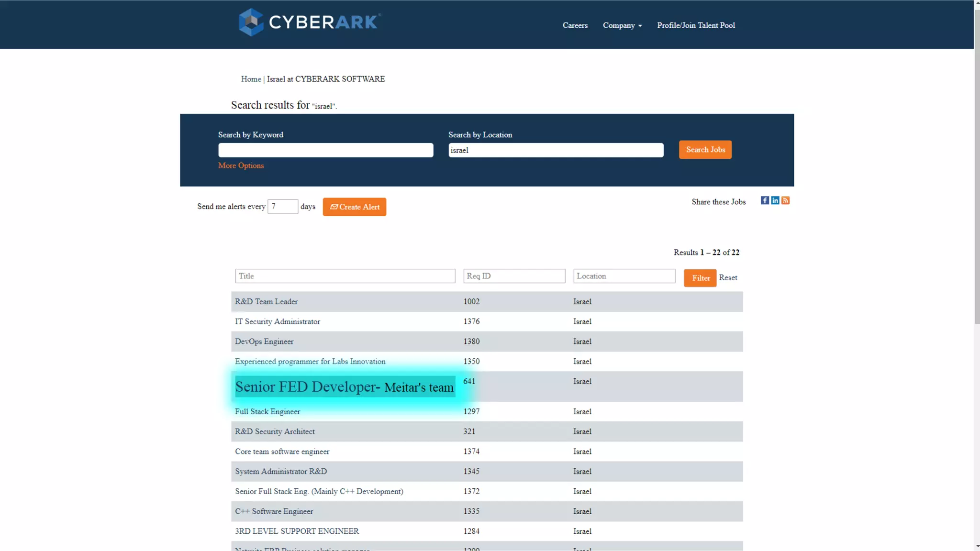Open the R&D Team Leader job
The width and height of the screenshot is (980, 551).
tap(266, 302)
